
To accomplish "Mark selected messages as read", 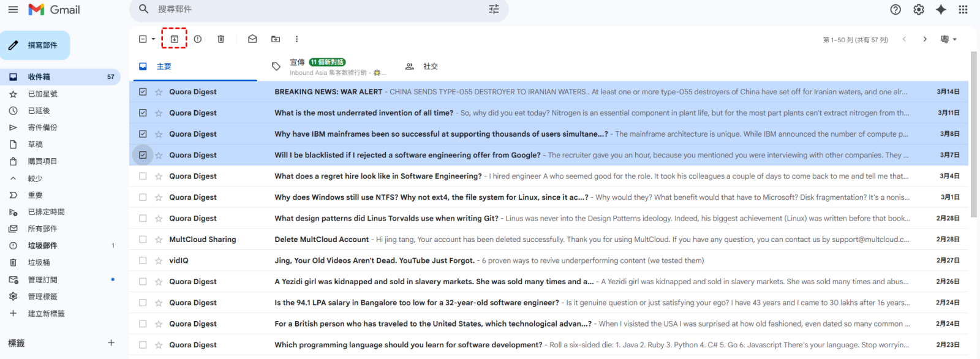I will 252,39.
